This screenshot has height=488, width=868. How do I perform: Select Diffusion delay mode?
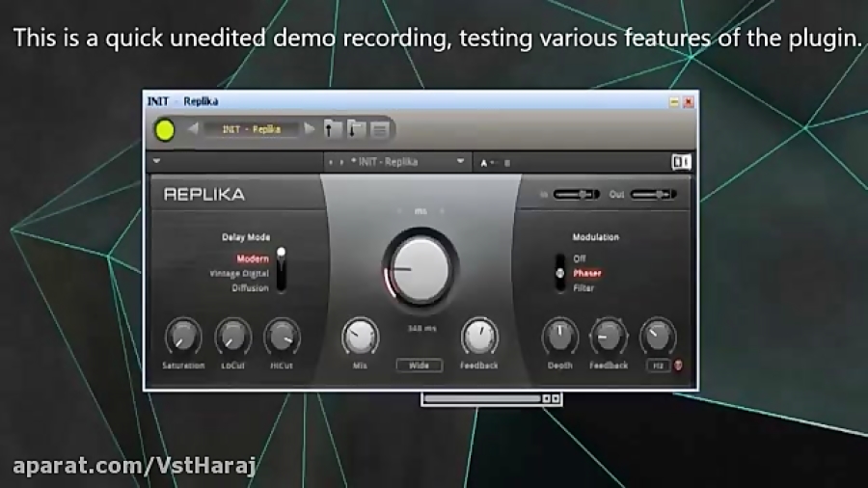[250, 287]
